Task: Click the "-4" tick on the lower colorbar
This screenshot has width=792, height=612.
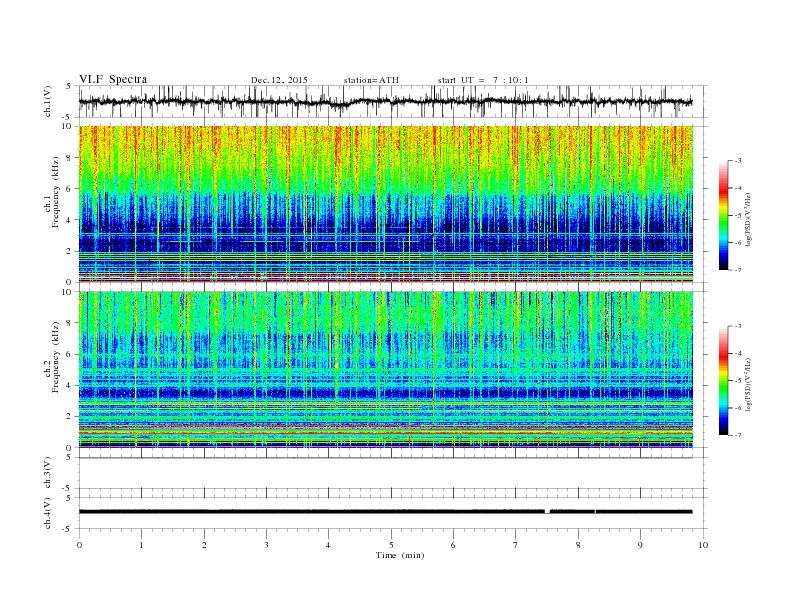Action: pyautogui.click(x=738, y=353)
